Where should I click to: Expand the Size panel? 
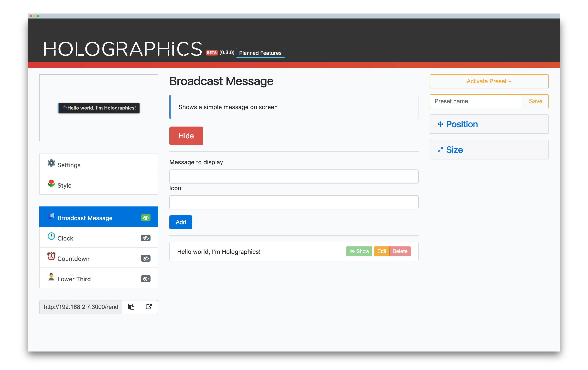pyautogui.click(x=489, y=149)
